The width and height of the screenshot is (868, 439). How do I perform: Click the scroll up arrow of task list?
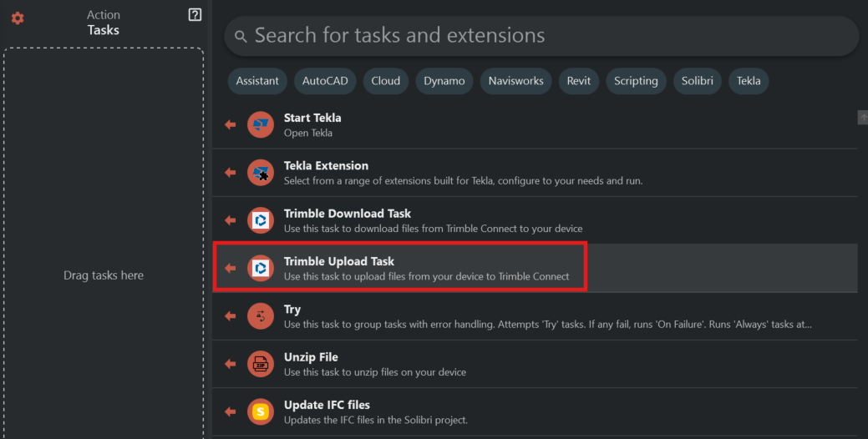(x=862, y=118)
